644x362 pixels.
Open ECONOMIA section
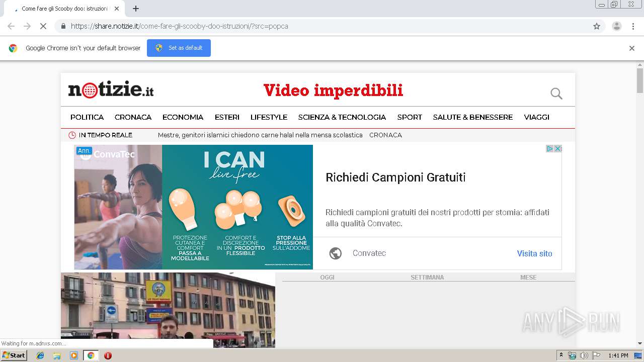pyautogui.click(x=183, y=117)
